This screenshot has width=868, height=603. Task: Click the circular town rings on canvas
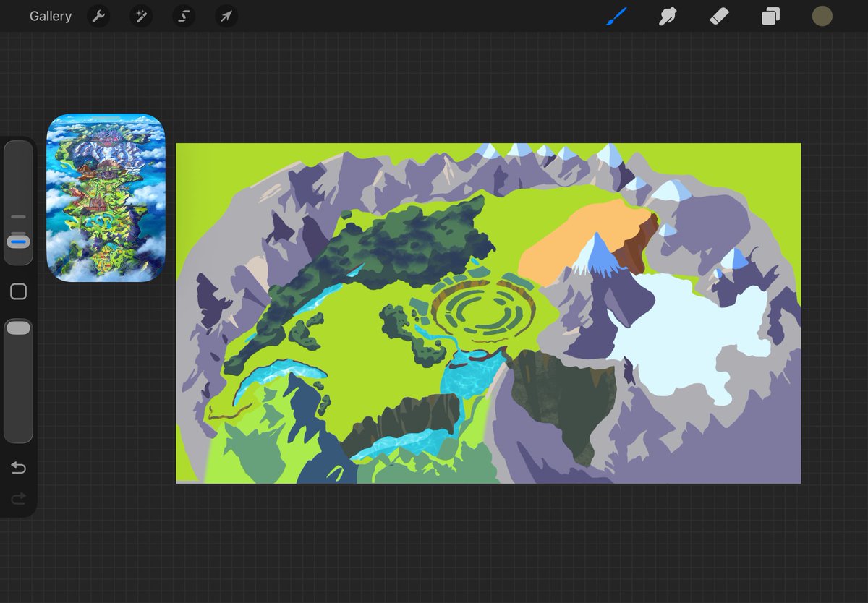coord(484,312)
